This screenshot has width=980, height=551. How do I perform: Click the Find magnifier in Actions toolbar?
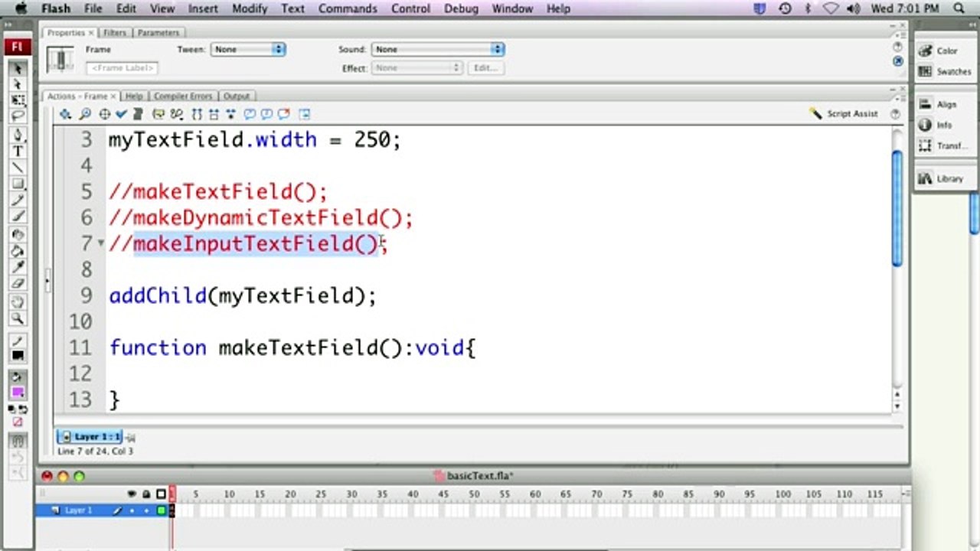(x=85, y=114)
